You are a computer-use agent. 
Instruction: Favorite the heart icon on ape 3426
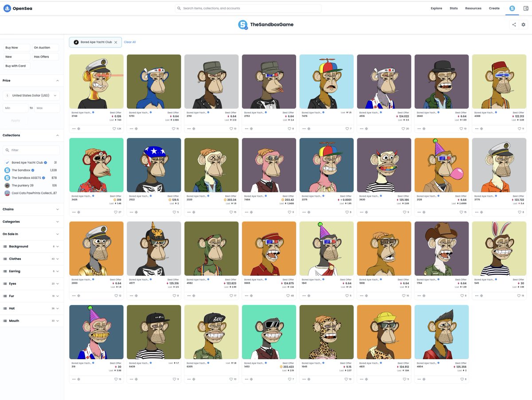[x=115, y=212]
